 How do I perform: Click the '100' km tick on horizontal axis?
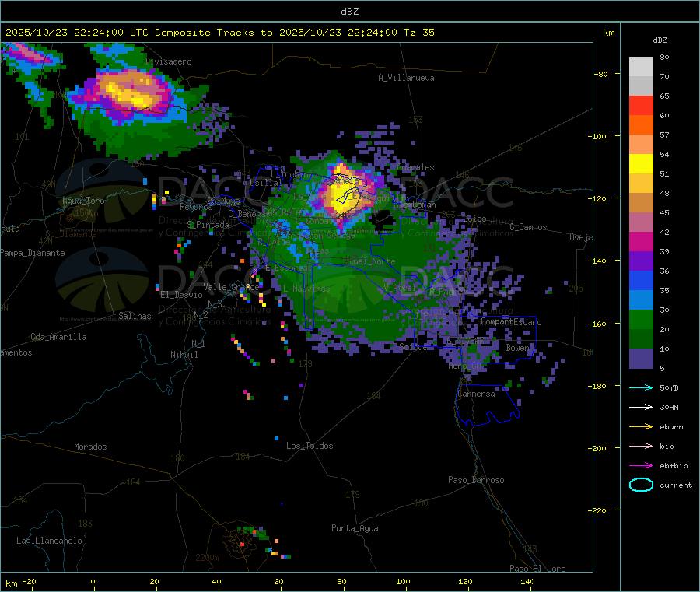click(x=403, y=581)
